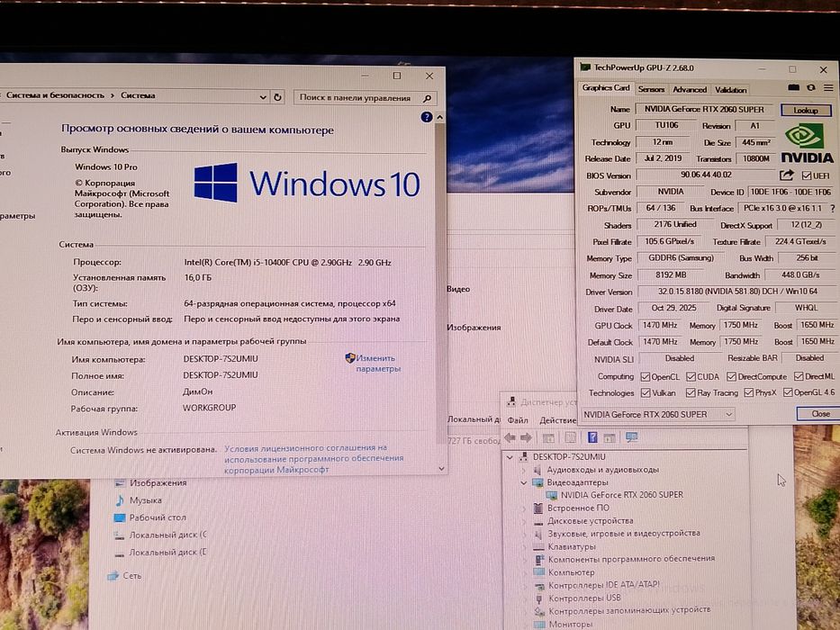Click the question mark beside Bus Interface
Viewport: 840px width, 630px height.
pyautogui.click(x=833, y=209)
